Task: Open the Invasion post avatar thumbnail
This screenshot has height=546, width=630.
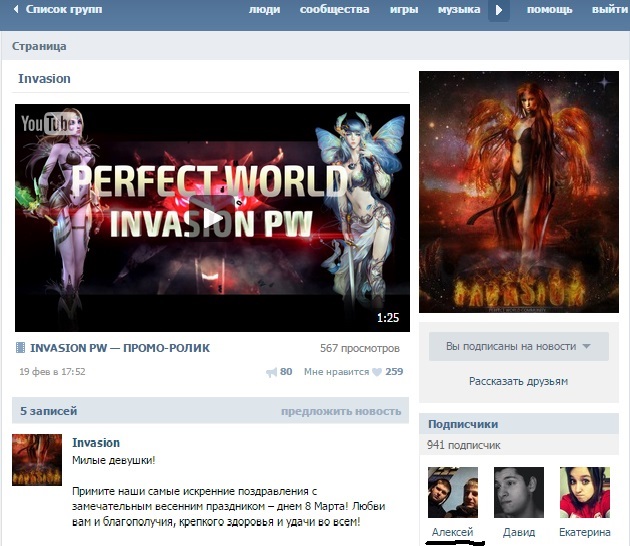Action: 37,460
